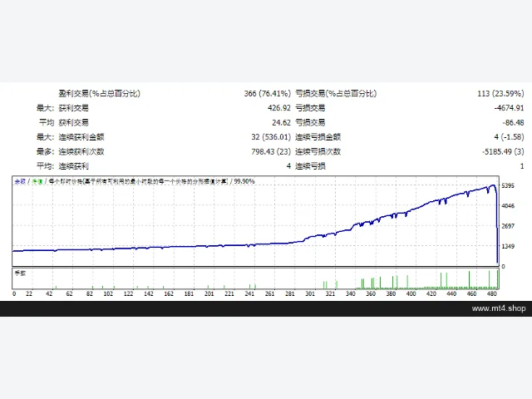
Task: Select the 241 x-axis tick label
Action: point(249,293)
